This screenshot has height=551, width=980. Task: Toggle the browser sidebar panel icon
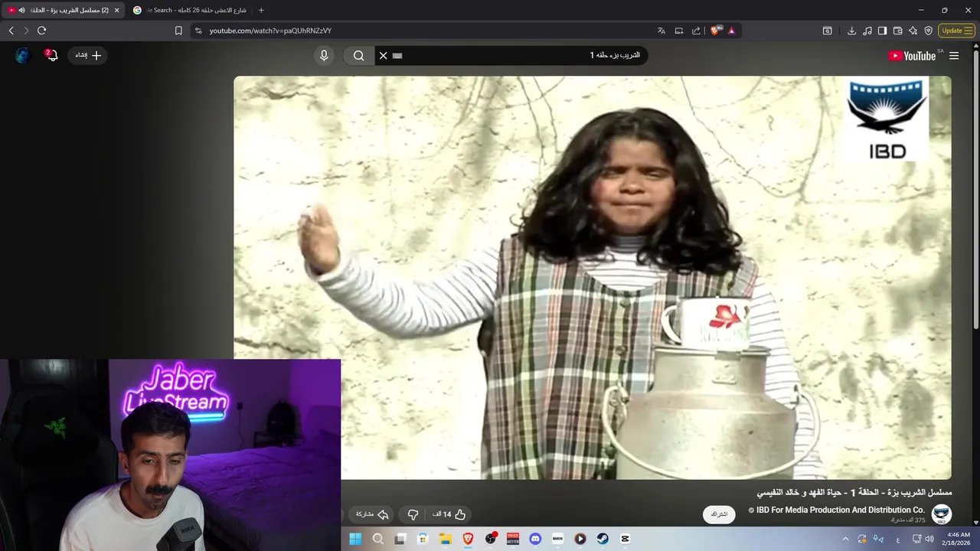point(882,31)
